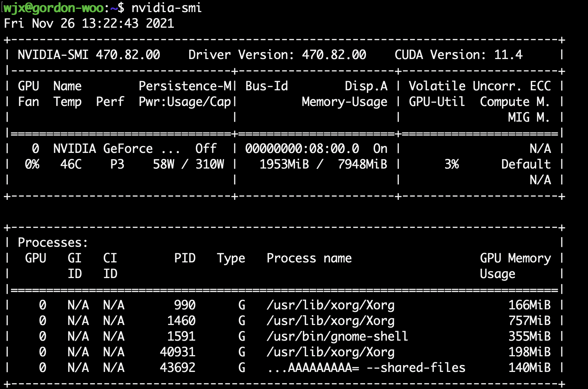The image size is (588, 389).
Task: Select the Processes: section header
Action: point(53,242)
